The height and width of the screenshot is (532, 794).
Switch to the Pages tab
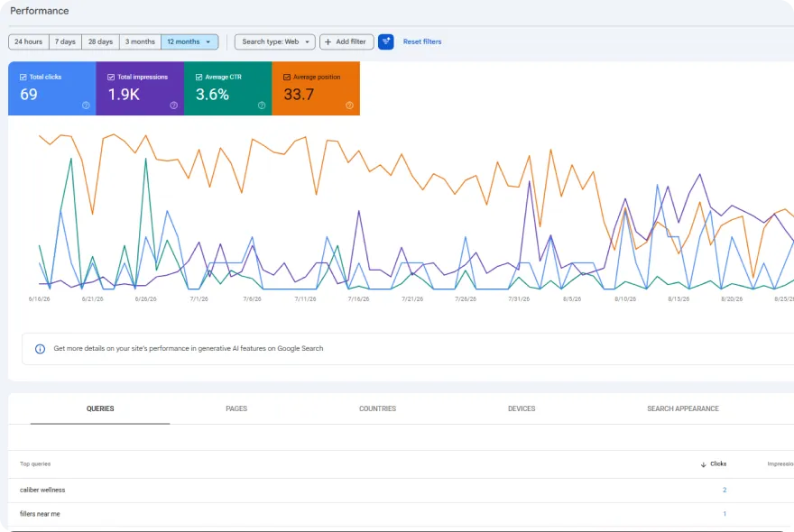click(x=236, y=408)
